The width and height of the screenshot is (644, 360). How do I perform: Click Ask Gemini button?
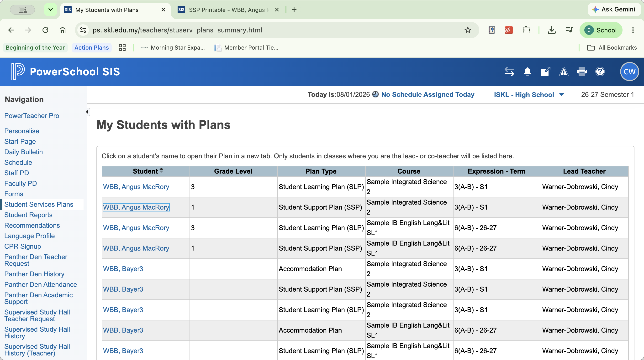pyautogui.click(x=614, y=10)
